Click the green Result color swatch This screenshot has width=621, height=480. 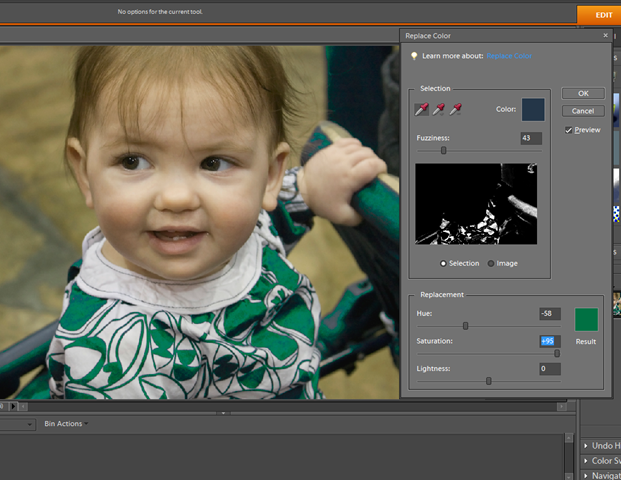pos(586,319)
